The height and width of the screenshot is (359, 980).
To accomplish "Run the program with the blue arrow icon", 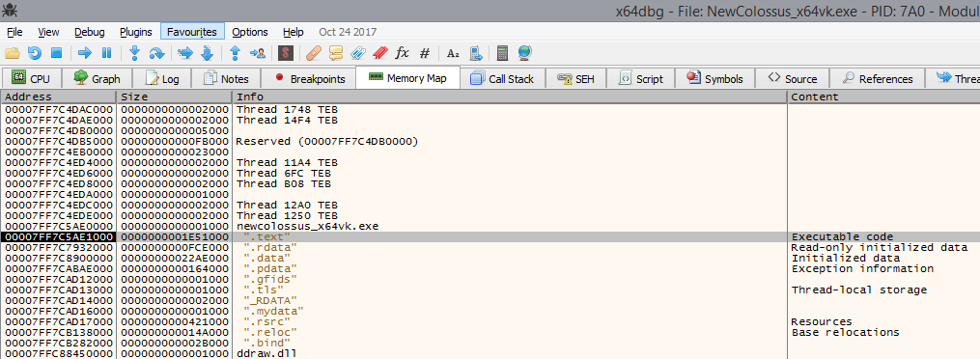I will tap(85, 53).
